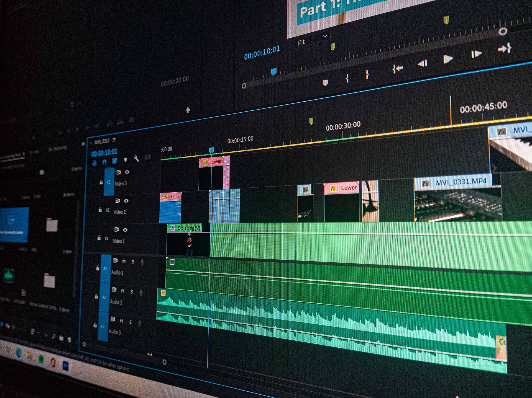Click the Program Monitor timecode 00:00:10:01
This screenshot has height=398, width=532.
pyautogui.click(x=262, y=52)
